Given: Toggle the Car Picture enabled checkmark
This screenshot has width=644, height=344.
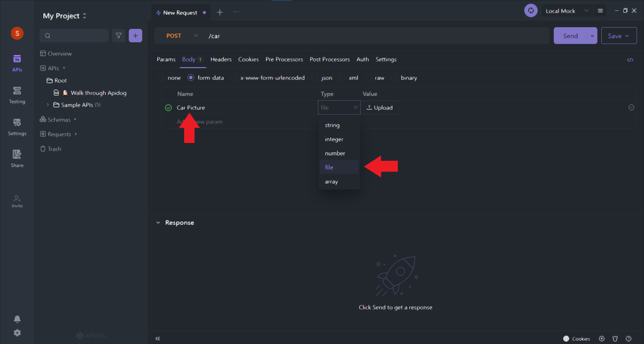Looking at the screenshot, I should 168,108.
